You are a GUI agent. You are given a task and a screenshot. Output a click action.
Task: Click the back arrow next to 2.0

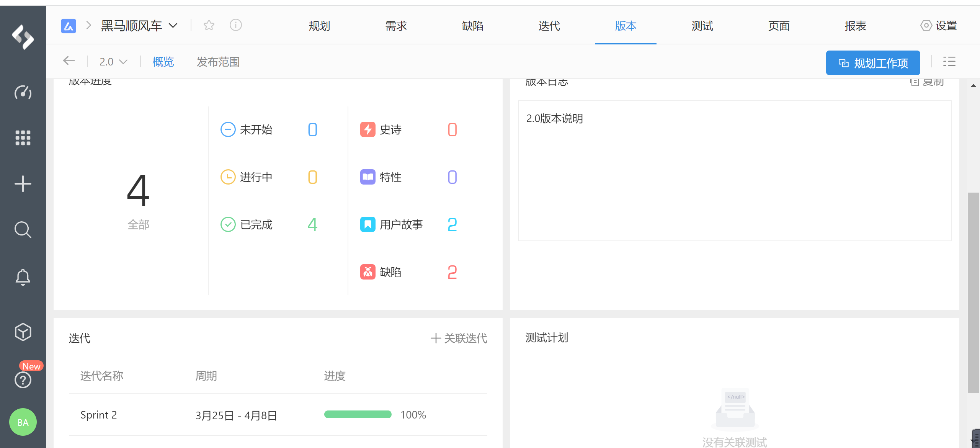coord(69,60)
